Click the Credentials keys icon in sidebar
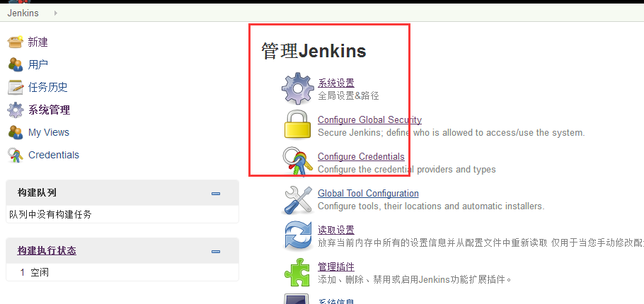Image resolution: width=644 pixels, height=304 pixels. (15, 155)
